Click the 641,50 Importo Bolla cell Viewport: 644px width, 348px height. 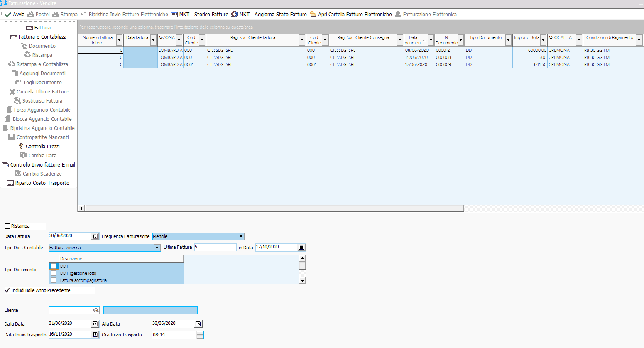tap(530, 64)
